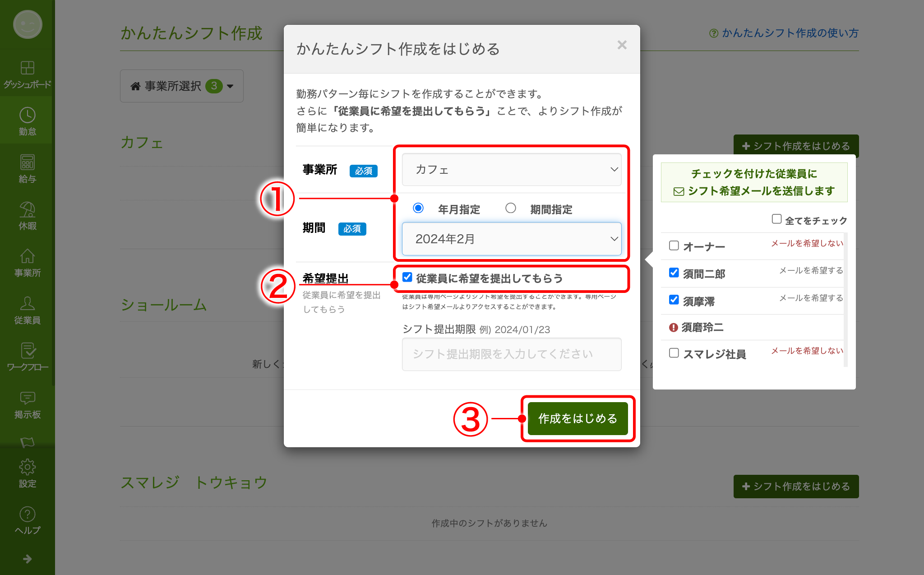Close the dialog with the X button
The width and height of the screenshot is (924, 575).
[x=622, y=45]
